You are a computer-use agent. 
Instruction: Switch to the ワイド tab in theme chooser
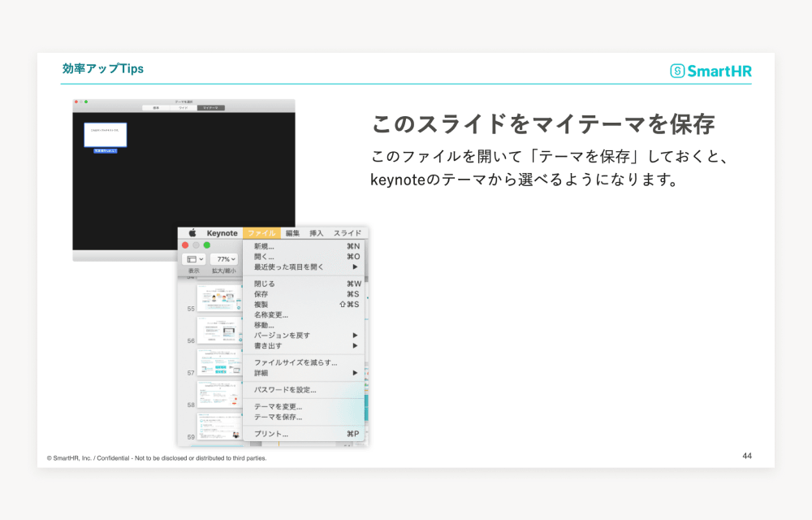pos(184,107)
